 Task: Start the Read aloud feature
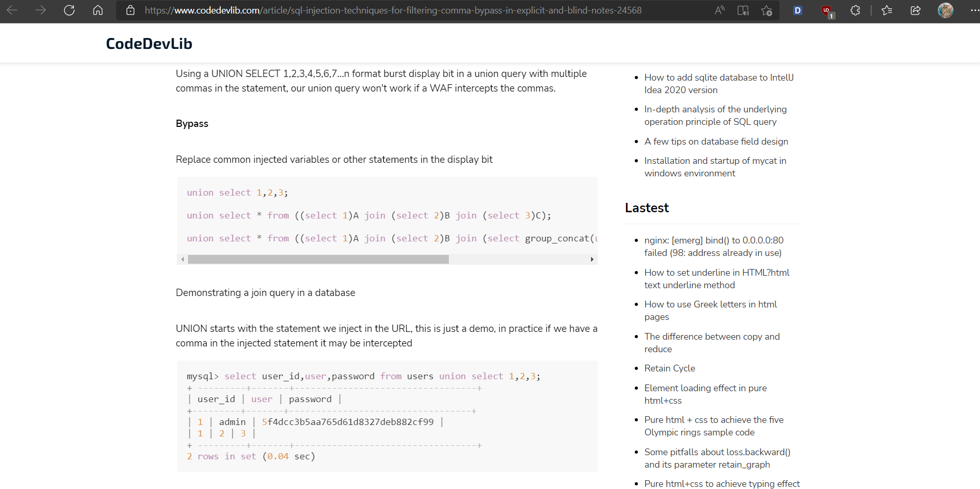(x=720, y=10)
